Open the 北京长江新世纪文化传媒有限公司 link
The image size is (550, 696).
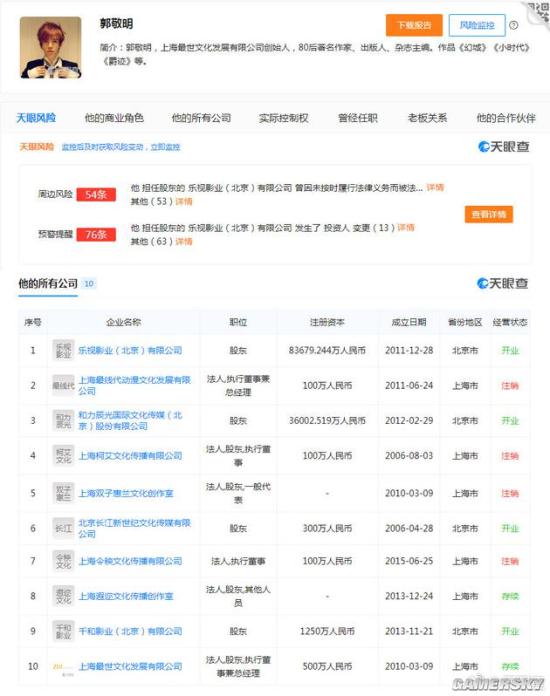pyautogui.click(x=135, y=528)
